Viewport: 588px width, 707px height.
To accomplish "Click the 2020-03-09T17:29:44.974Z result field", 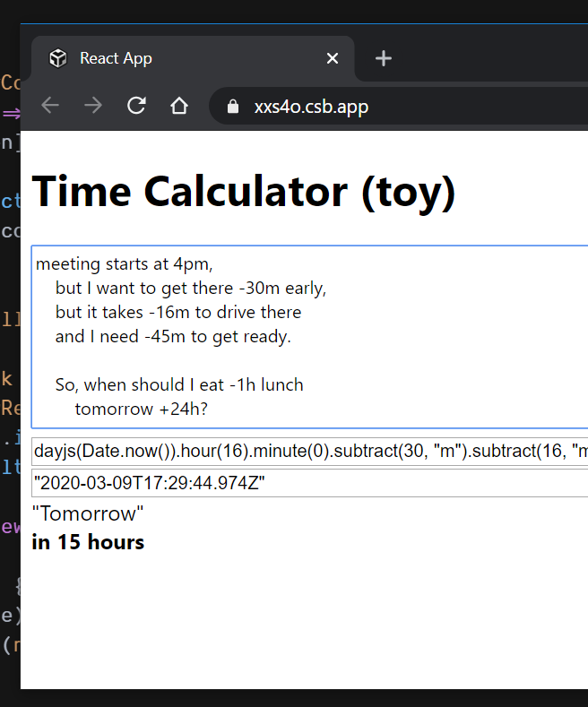I will tap(309, 483).
